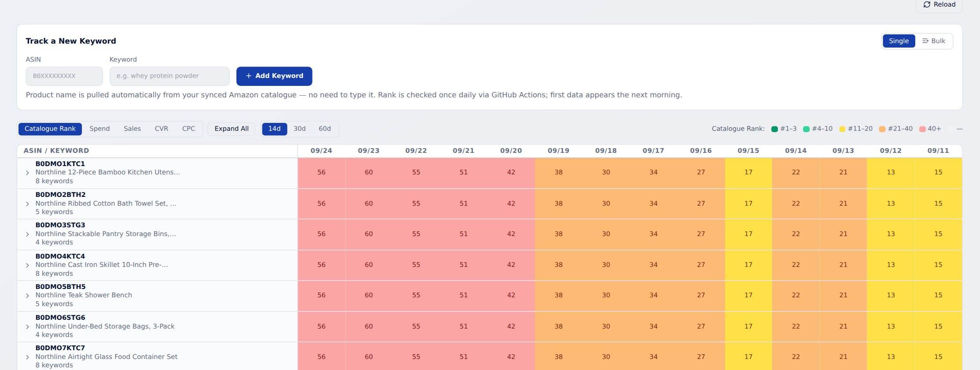Click the Northline Teak Shower Bench name
This screenshot has width=980, height=370.
click(x=84, y=295)
